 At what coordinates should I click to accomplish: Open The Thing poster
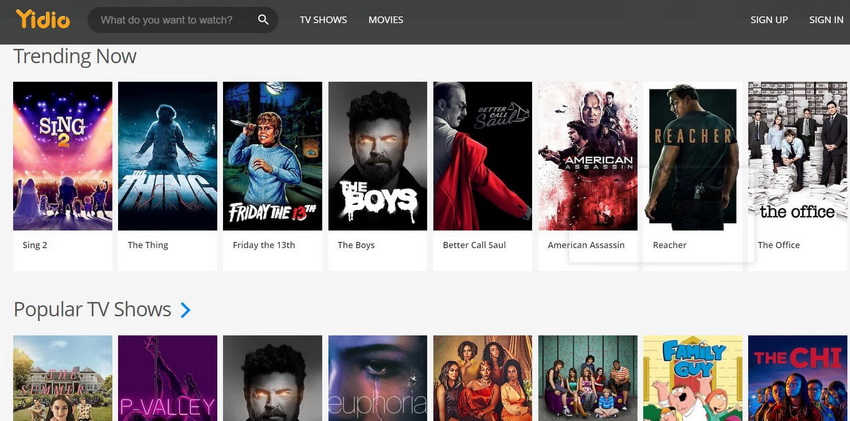168,156
